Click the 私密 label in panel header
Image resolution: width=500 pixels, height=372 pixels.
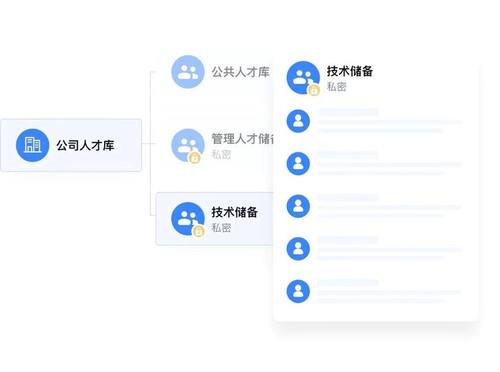click(x=336, y=87)
